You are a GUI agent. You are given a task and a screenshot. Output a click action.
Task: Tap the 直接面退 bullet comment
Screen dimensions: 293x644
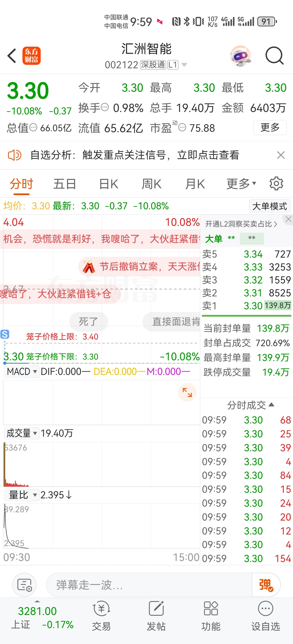[171, 322]
